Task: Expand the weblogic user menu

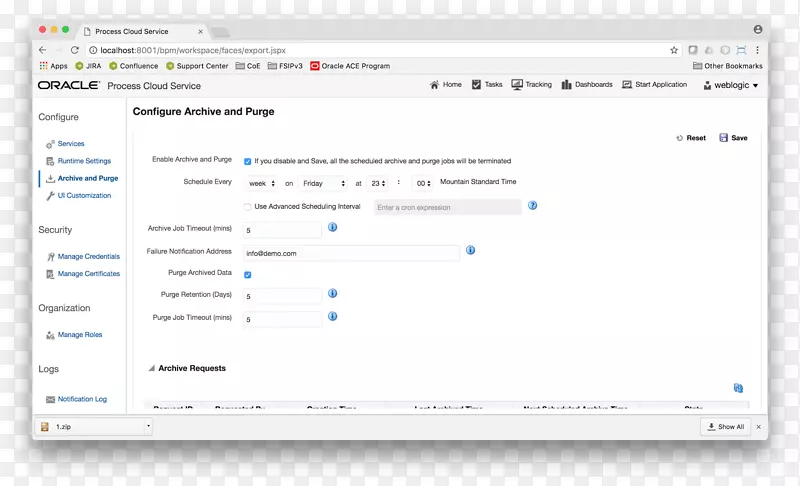Action: tap(731, 86)
